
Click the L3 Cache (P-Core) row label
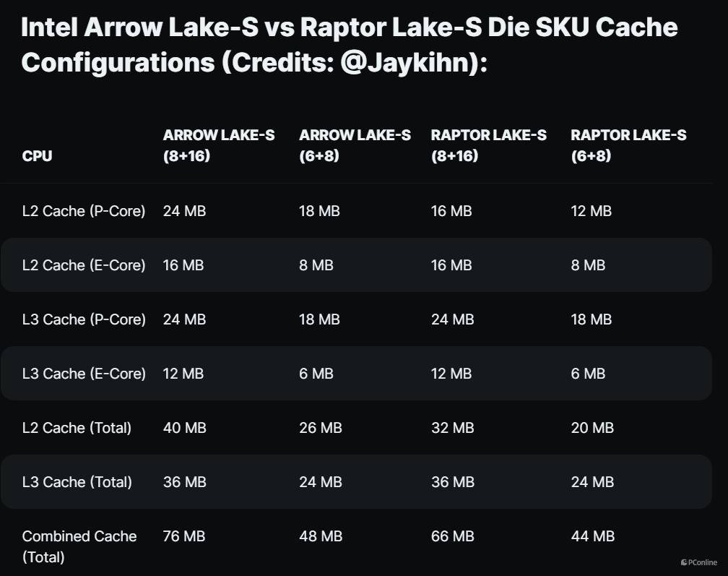84,319
